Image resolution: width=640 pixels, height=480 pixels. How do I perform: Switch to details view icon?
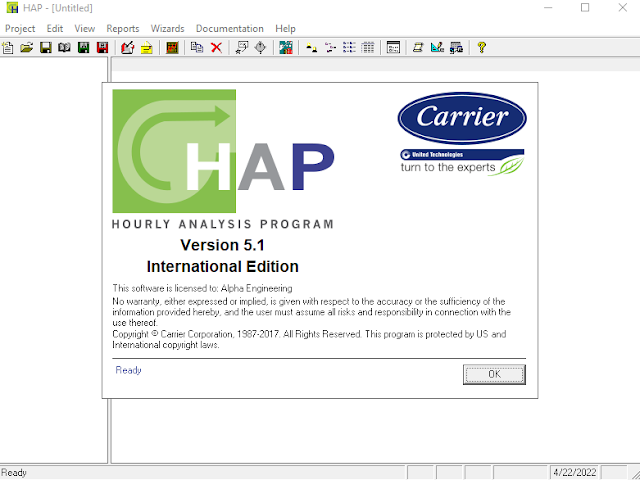pos(368,48)
